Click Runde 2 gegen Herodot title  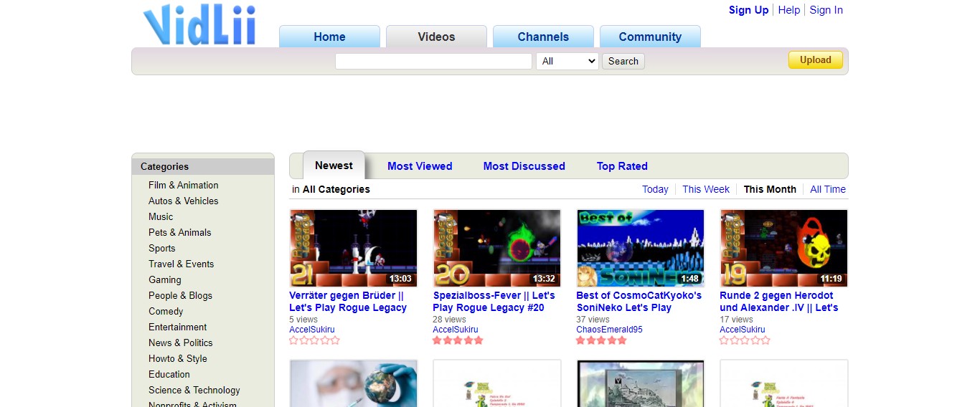779,301
